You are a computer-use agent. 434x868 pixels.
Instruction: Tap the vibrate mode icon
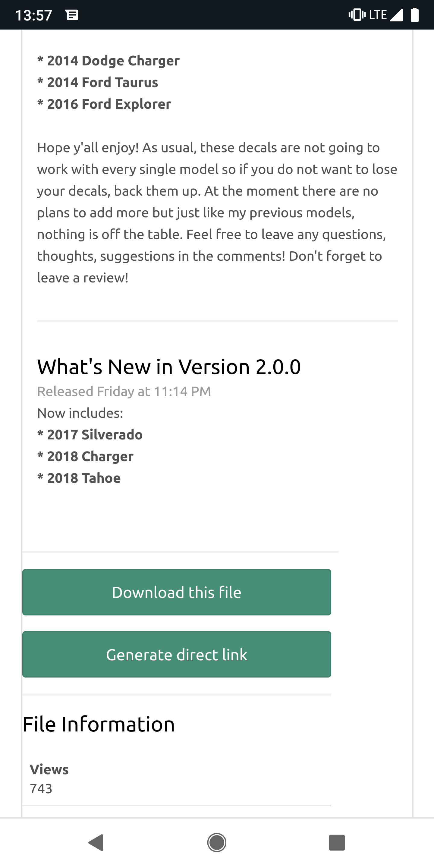[357, 15]
